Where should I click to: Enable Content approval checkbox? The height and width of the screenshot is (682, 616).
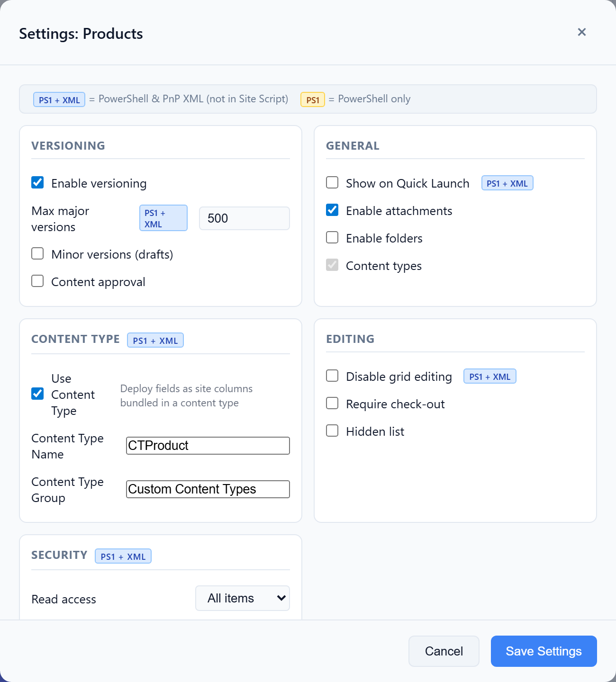click(x=37, y=281)
